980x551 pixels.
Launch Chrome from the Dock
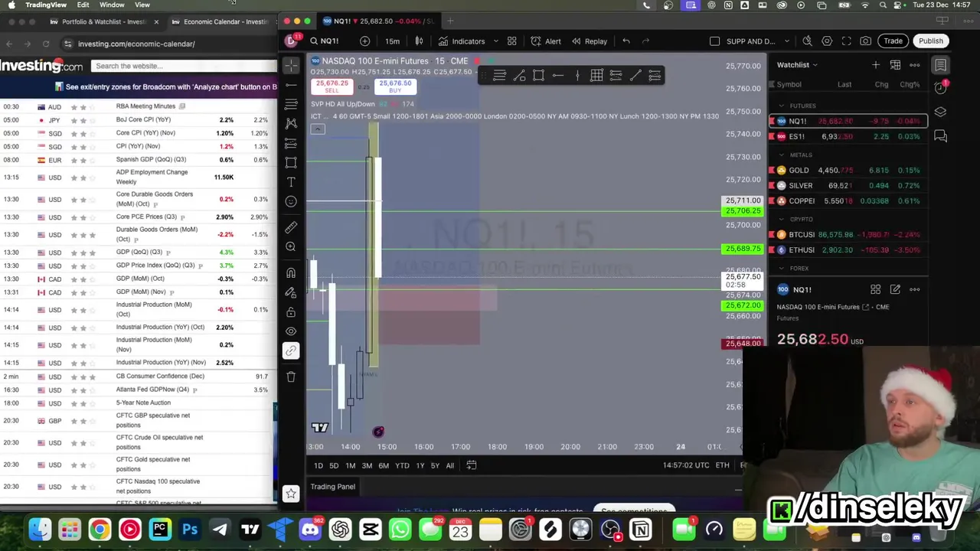tap(100, 530)
